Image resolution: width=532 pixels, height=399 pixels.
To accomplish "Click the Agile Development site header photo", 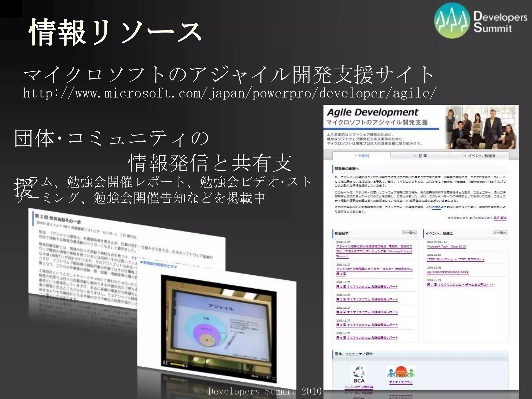I will pos(481,127).
